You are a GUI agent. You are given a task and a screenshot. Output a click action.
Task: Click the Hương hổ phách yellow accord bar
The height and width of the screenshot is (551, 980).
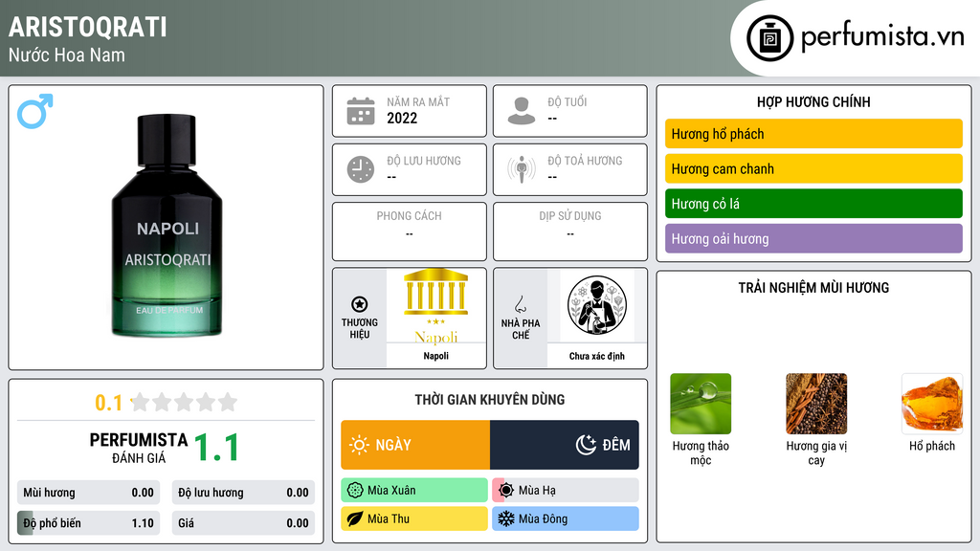[813, 134]
